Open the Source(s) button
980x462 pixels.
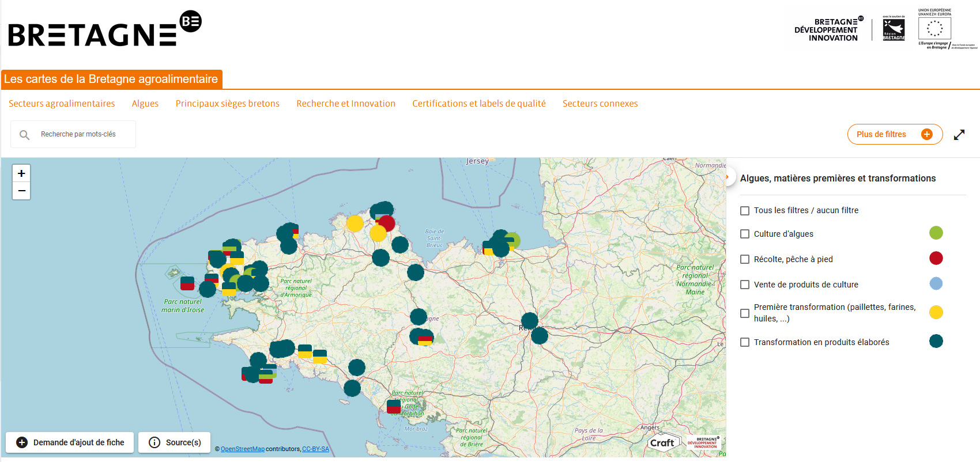pos(174,442)
